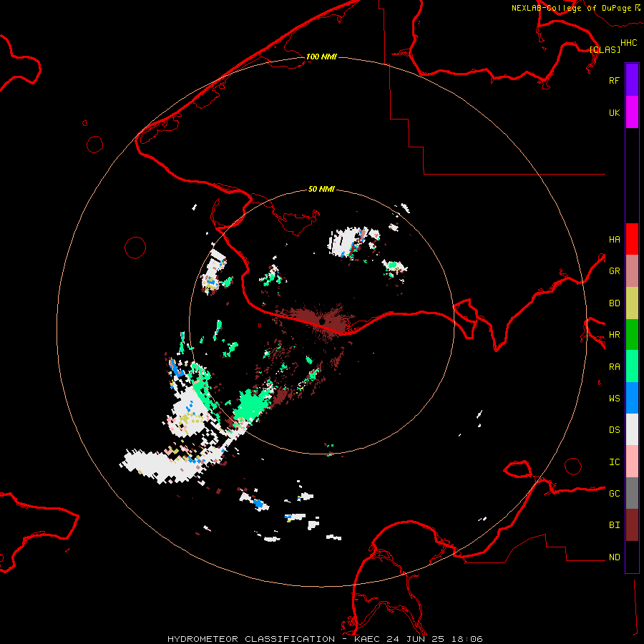This screenshot has width=644, height=644.
Task: Click the 'BI' legend label
Action: 614,525
